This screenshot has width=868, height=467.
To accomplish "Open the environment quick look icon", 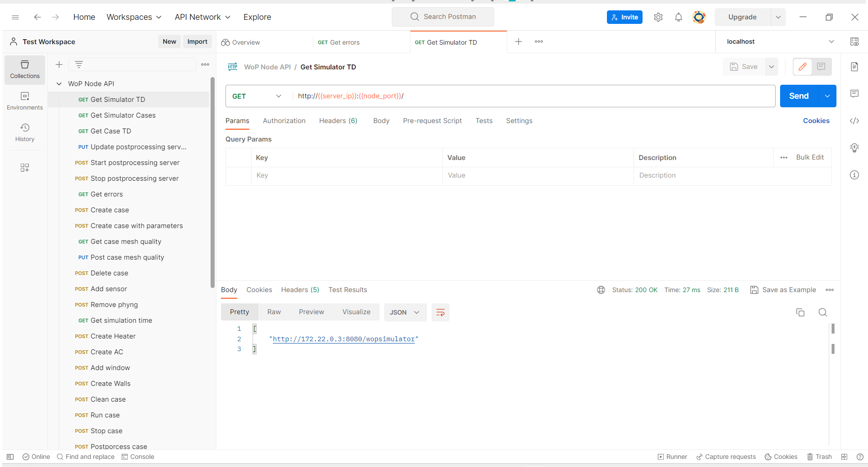I will click(854, 41).
